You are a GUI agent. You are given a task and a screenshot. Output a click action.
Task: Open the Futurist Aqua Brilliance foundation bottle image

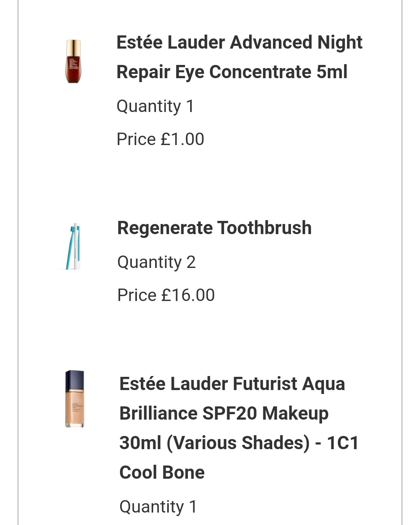[x=74, y=399]
